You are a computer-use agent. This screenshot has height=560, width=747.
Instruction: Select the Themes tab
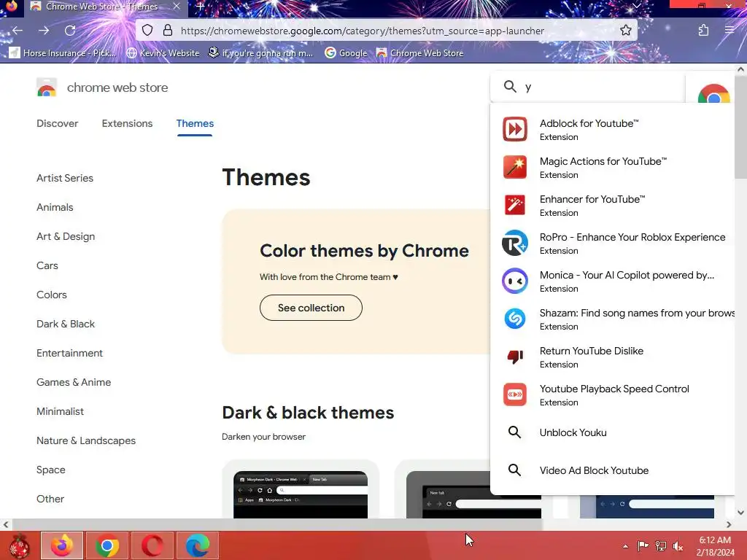195,123
